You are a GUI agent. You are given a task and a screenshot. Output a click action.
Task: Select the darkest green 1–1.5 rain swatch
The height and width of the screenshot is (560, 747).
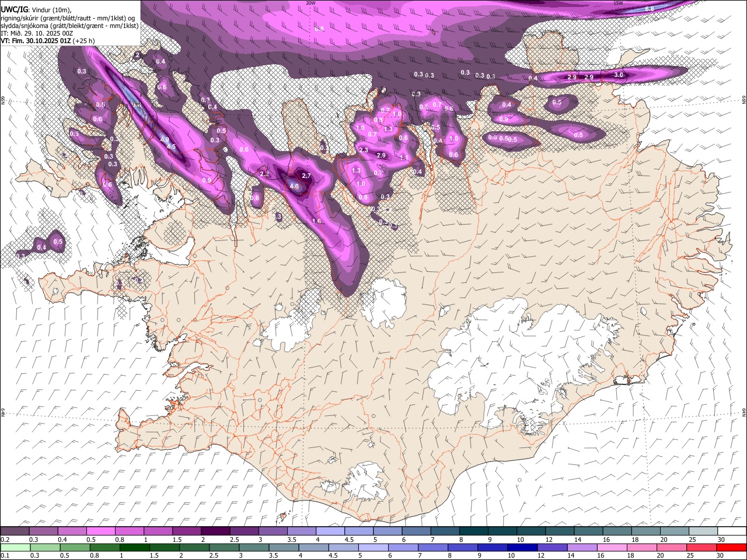point(135,548)
